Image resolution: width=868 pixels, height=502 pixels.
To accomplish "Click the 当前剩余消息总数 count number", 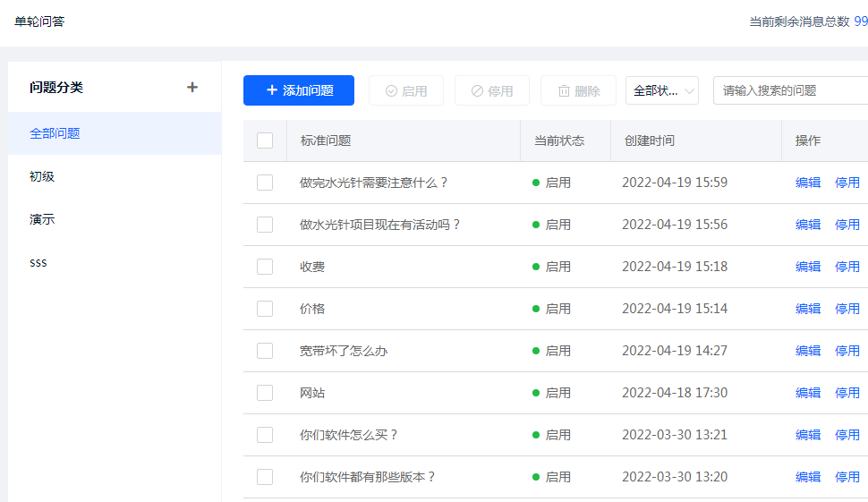I will coord(861,21).
